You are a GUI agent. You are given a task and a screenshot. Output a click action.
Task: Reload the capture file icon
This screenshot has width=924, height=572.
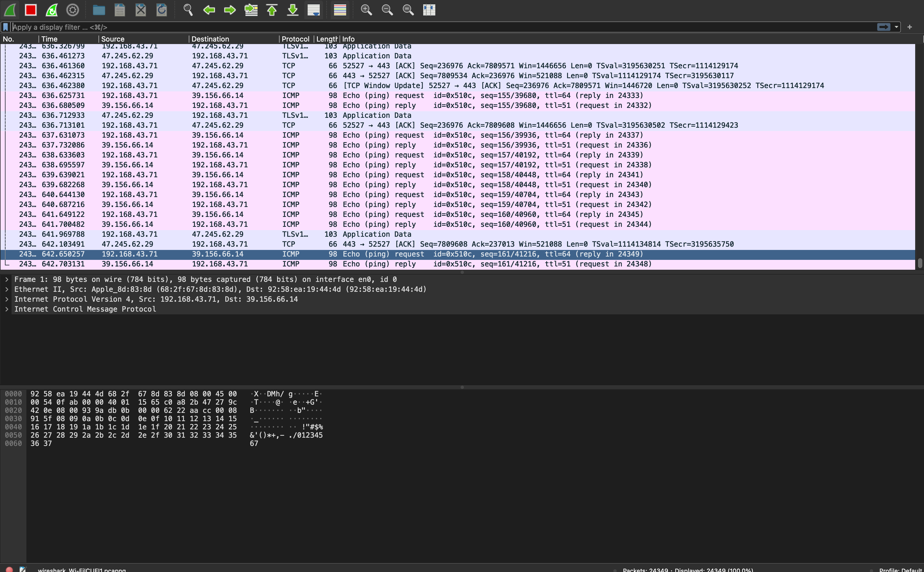162,10
